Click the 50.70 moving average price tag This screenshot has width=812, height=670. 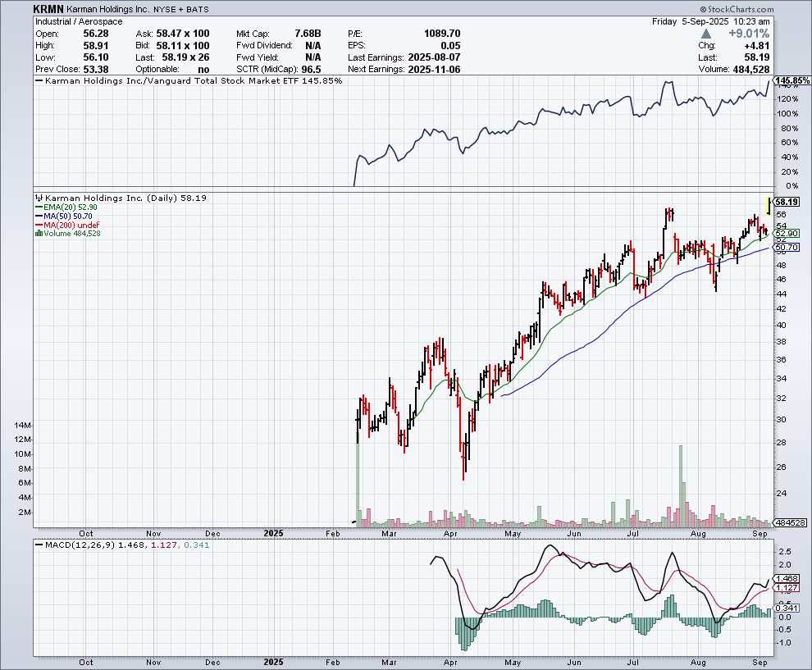pos(787,247)
